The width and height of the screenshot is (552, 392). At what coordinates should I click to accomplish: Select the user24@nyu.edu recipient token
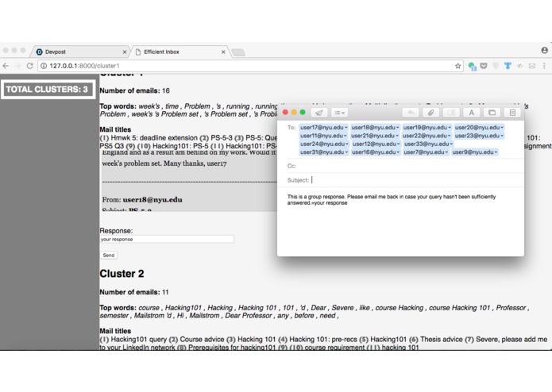point(324,144)
